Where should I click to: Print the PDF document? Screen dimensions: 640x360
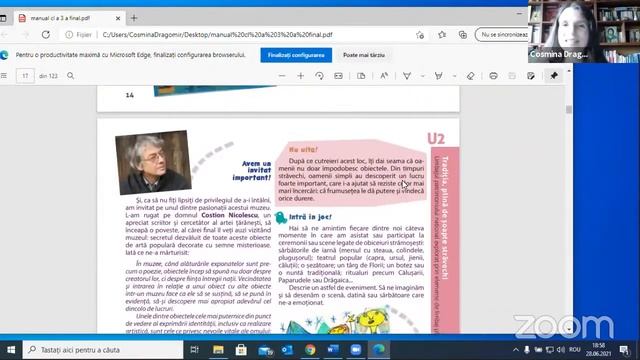coord(493,76)
